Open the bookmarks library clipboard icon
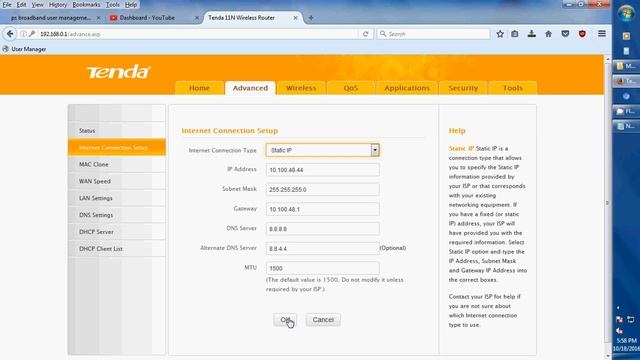The height and width of the screenshot is (360, 640). pos(515,34)
